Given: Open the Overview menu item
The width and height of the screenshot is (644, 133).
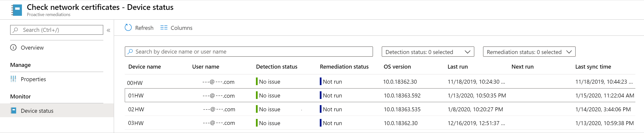Looking at the screenshot, I should pyautogui.click(x=32, y=47).
